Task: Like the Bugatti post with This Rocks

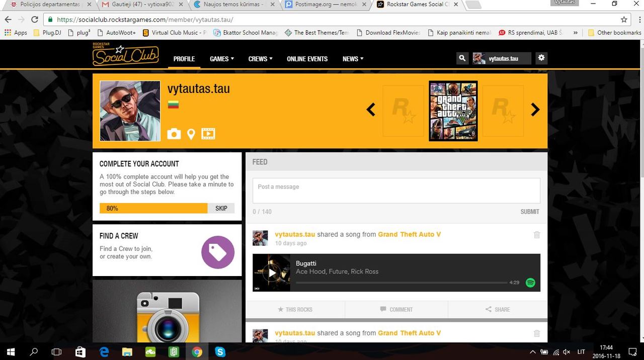Action: [295, 309]
